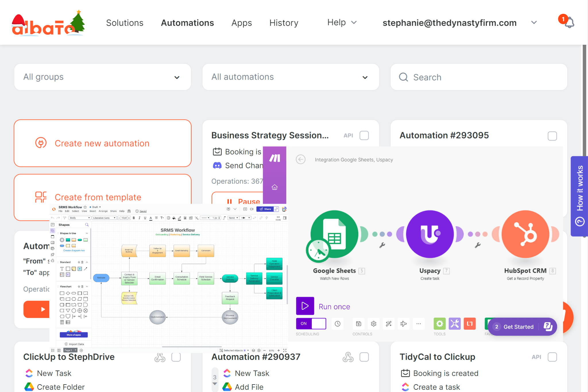This screenshot has height=392, width=588.
Task: Check the Business Strategy Session checkbox
Action: coord(364,136)
